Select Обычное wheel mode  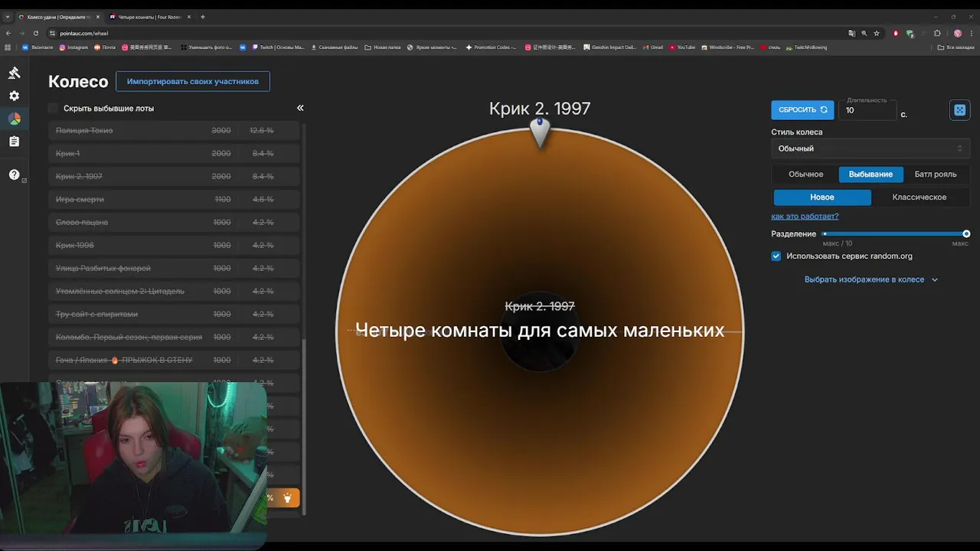point(805,174)
